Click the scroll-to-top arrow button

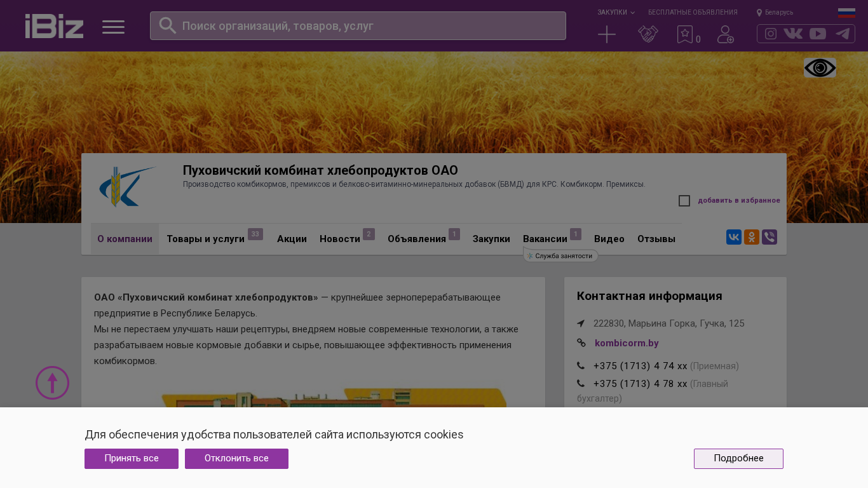click(52, 383)
